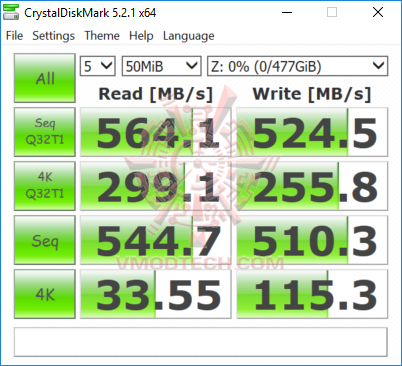Click the 544.7 Seq read value

pos(156,240)
